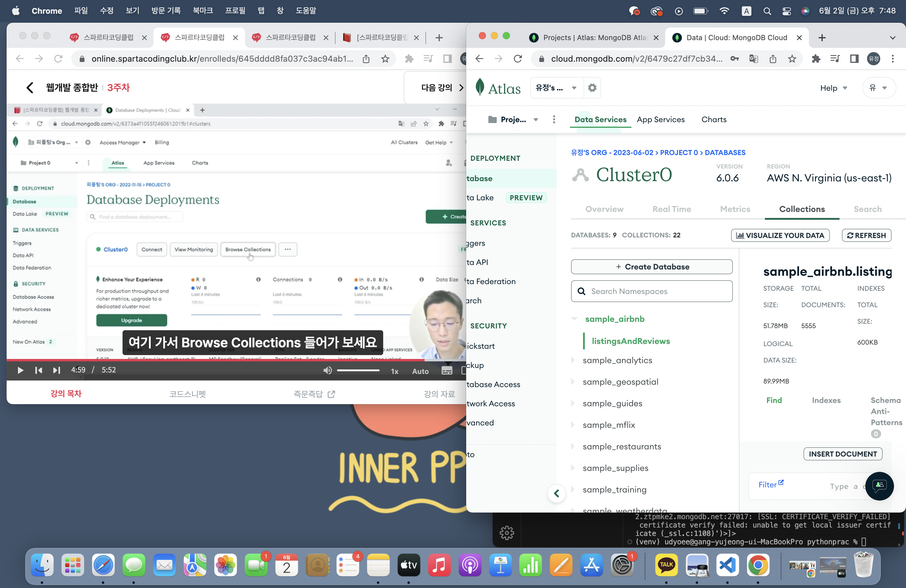Image resolution: width=906 pixels, height=588 pixels.
Task: Select the listingsAndReviews collection
Action: (x=630, y=341)
